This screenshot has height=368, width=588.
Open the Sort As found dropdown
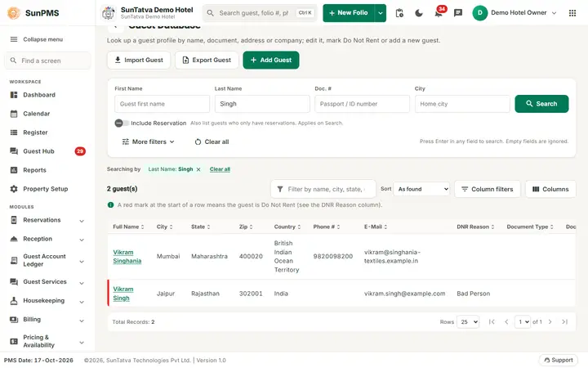421,189
